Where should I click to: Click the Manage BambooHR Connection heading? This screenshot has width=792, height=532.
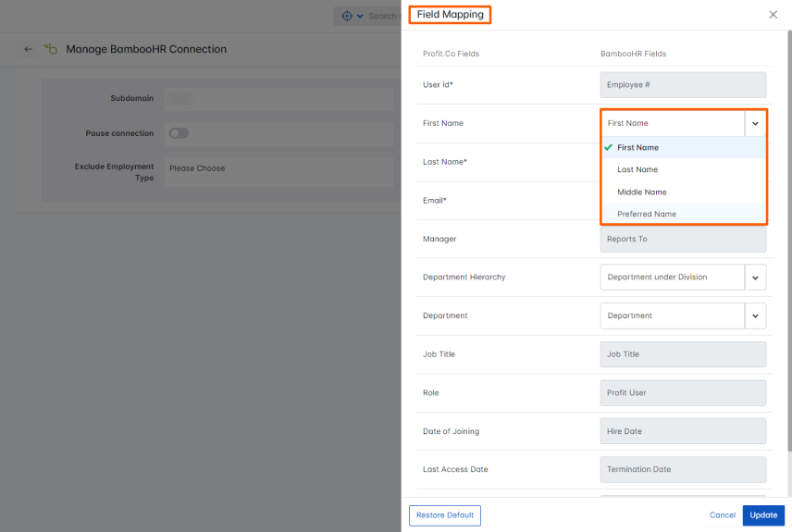[x=146, y=49]
